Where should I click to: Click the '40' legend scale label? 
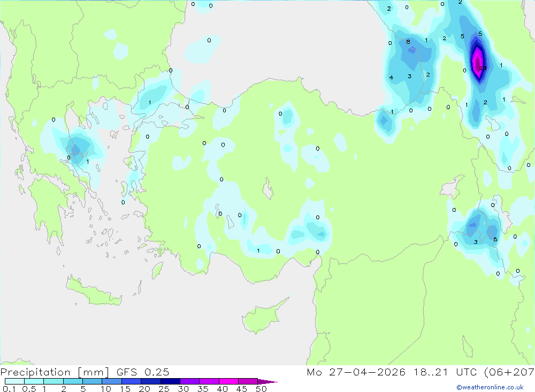click(x=223, y=389)
